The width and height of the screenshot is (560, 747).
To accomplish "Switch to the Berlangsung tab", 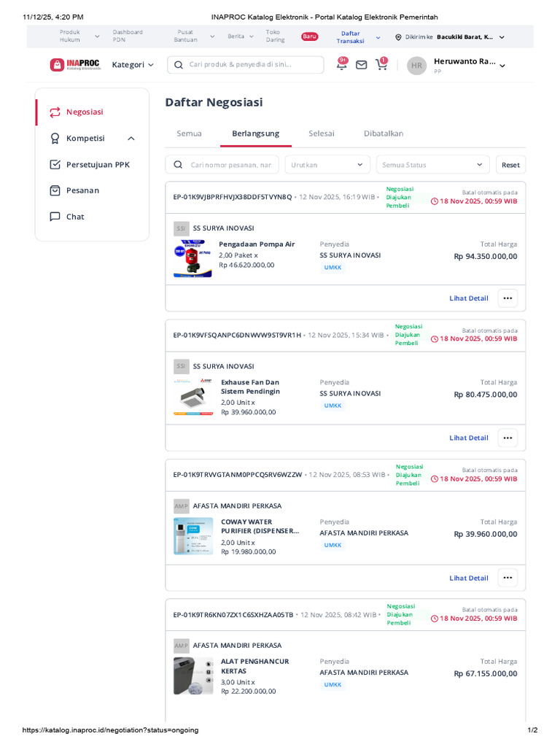I will click(x=256, y=134).
